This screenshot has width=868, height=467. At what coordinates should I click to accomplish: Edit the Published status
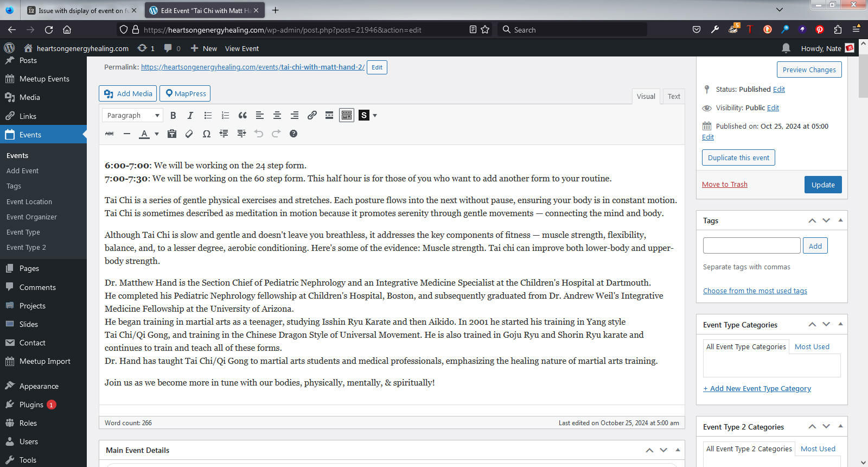tap(779, 89)
